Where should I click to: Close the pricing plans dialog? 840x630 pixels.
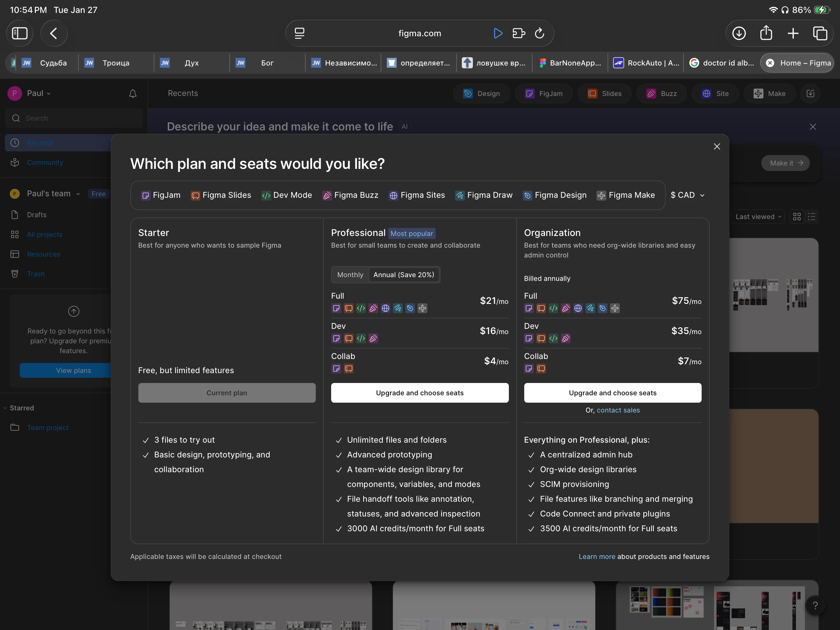click(x=717, y=146)
